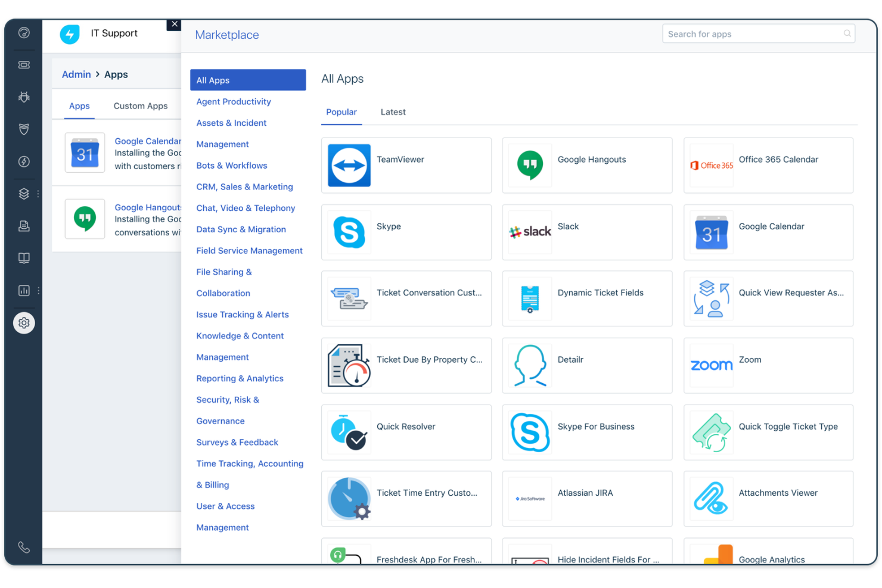Close the IT Support panel
882x588 pixels.
tap(174, 24)
